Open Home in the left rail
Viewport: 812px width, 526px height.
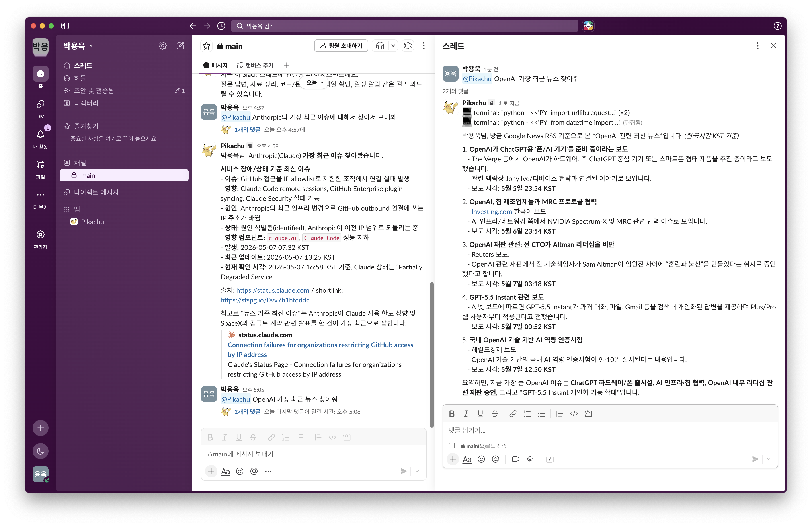[x=41, y=77]
